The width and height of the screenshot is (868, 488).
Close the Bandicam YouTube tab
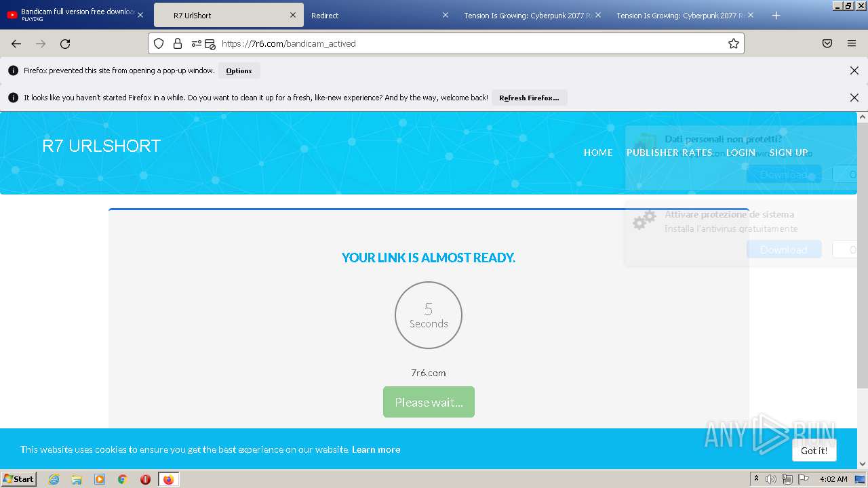140,15
